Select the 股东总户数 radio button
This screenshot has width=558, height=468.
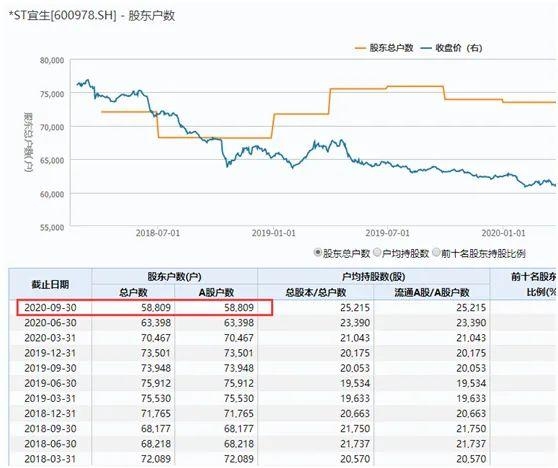click(317, 253)
